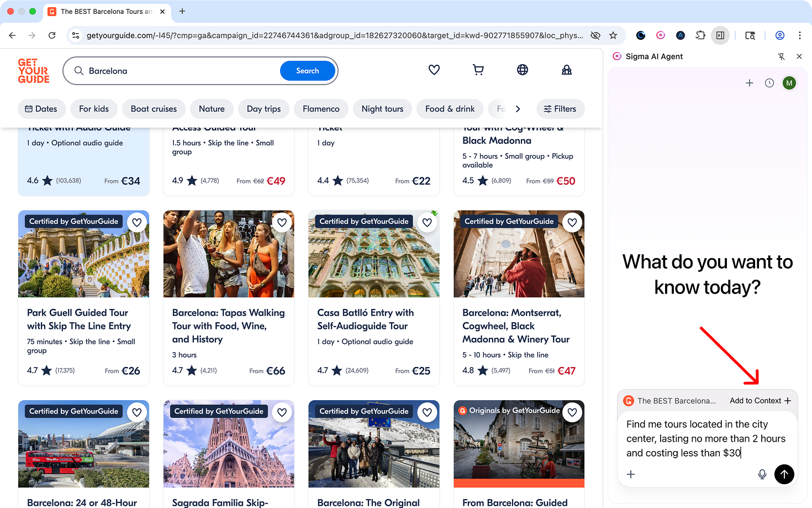This screenshot has width=812, height=508.
Task: Open the profile icon beside the globe
Action: coord(567,70)
